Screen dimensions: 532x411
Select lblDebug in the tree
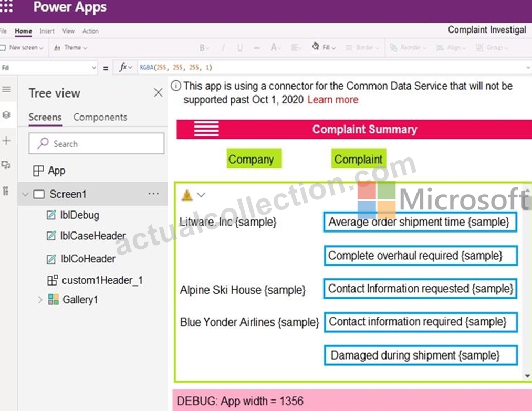(79, 215)
